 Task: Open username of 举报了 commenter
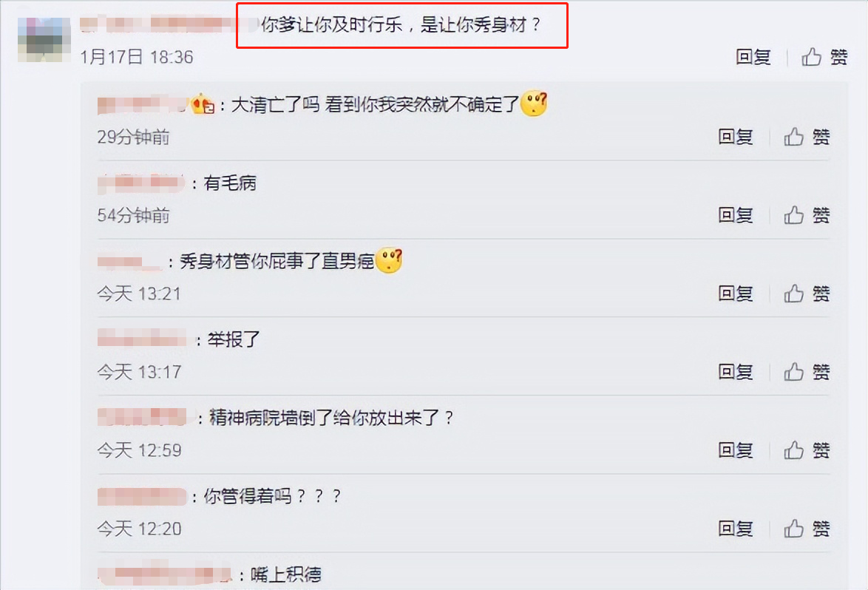click(142, 339)
